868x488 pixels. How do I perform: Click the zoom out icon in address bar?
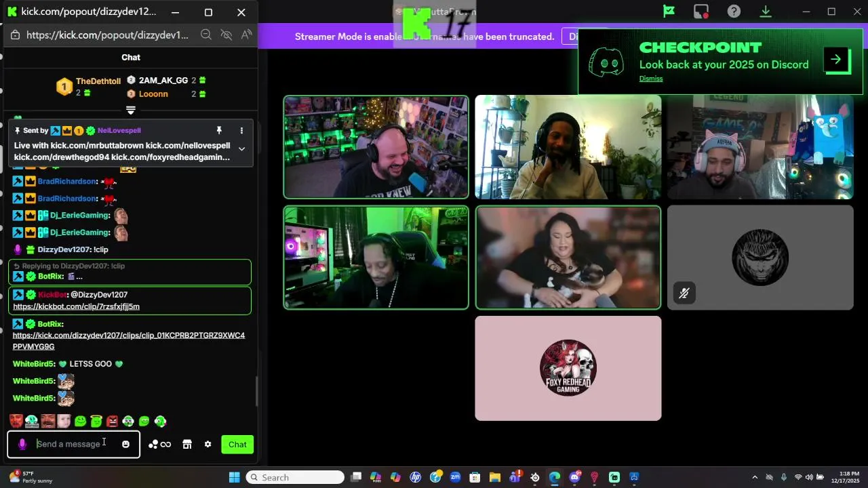205,35
